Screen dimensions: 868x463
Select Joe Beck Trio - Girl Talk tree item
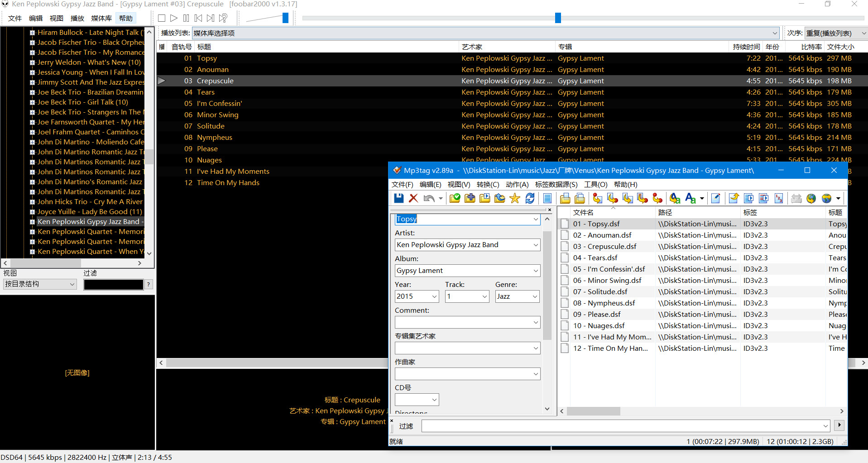pos(82,102)
